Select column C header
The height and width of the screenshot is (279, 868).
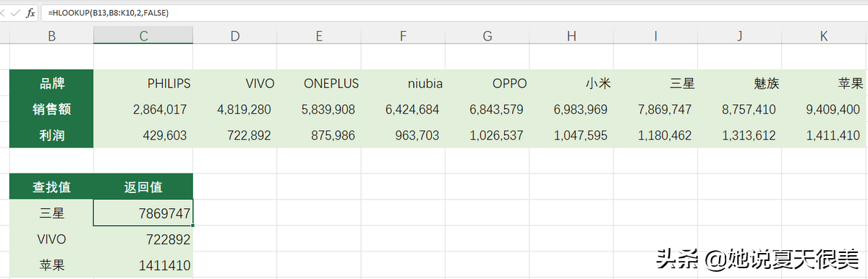coord(143,35)
